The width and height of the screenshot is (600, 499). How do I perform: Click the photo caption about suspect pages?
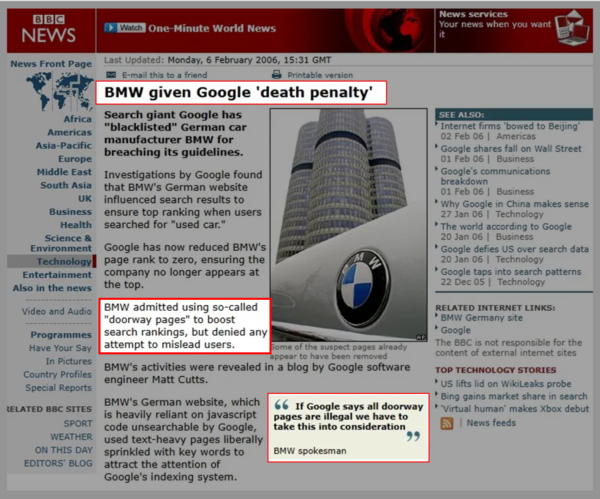click(339, 351)
